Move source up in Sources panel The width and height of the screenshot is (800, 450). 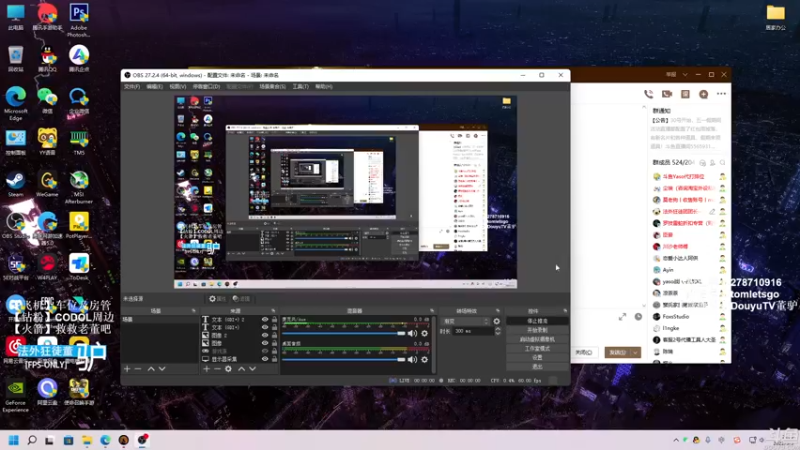241,368
